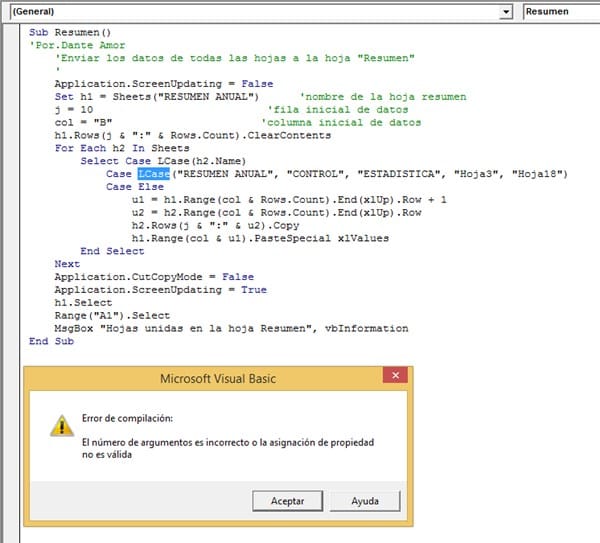Click the "ESTADISTICA" string in Case line

click(401, 174)
